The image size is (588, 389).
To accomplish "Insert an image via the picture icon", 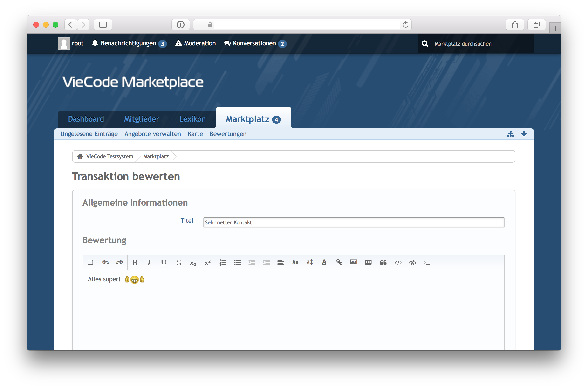I will pos(354,263).
